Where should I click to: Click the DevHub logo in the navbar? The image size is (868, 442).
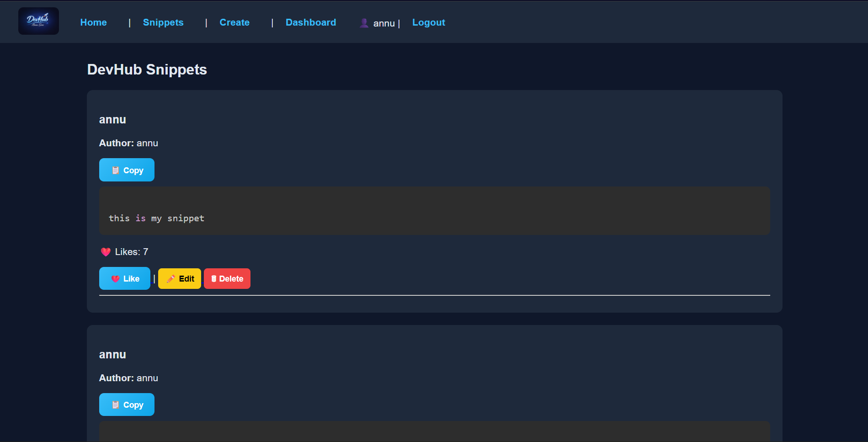[x=38, y=21]
